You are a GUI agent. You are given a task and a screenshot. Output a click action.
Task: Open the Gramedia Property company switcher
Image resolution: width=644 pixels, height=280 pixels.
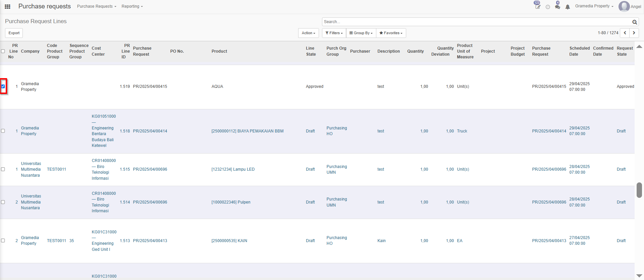[594, 6]
